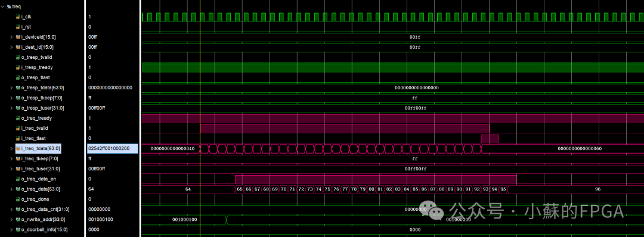Click the o_tresp_tvalid signal icon

[18, 57]
